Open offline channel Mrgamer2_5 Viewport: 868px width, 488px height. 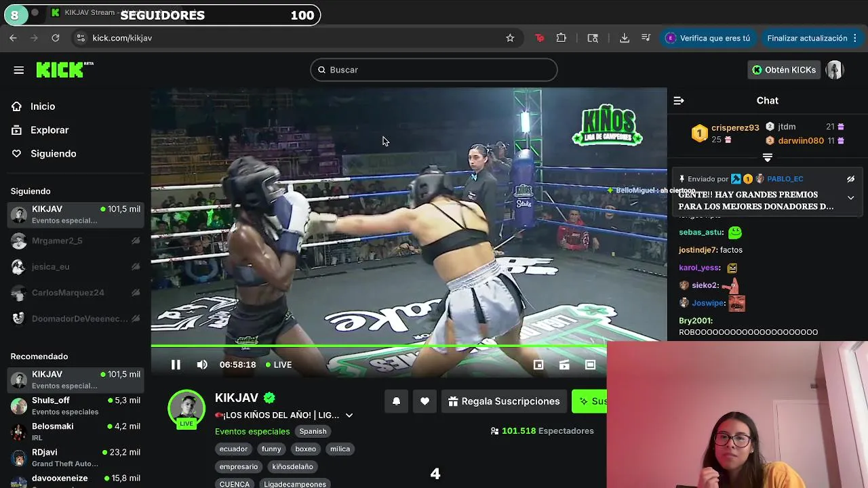(75, 241)
